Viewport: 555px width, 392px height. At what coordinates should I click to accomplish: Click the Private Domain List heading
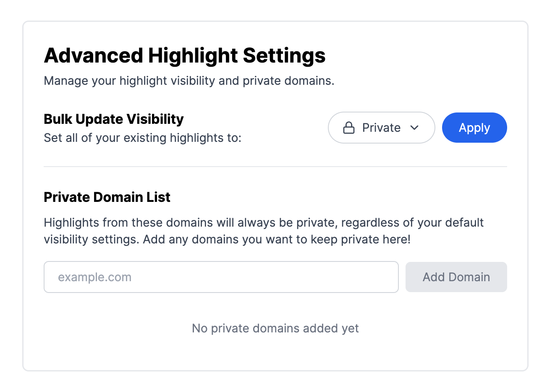coord(107,197)
